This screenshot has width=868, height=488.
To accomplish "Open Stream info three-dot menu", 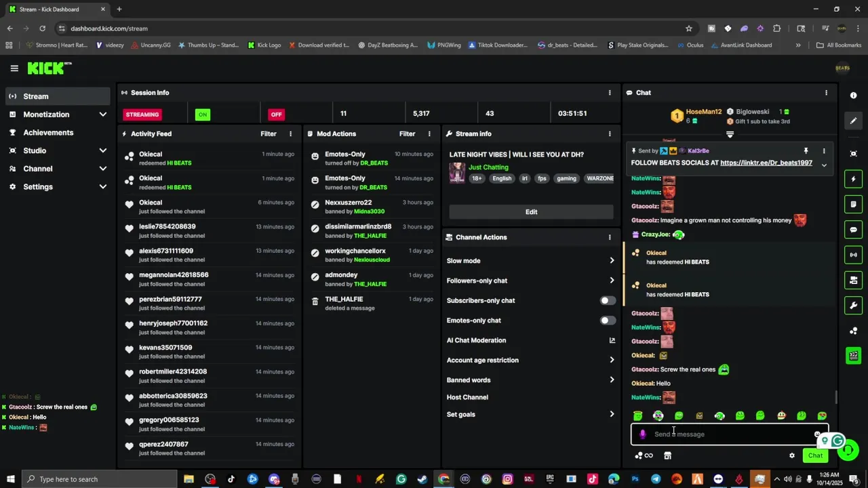I will coord(609,134).
